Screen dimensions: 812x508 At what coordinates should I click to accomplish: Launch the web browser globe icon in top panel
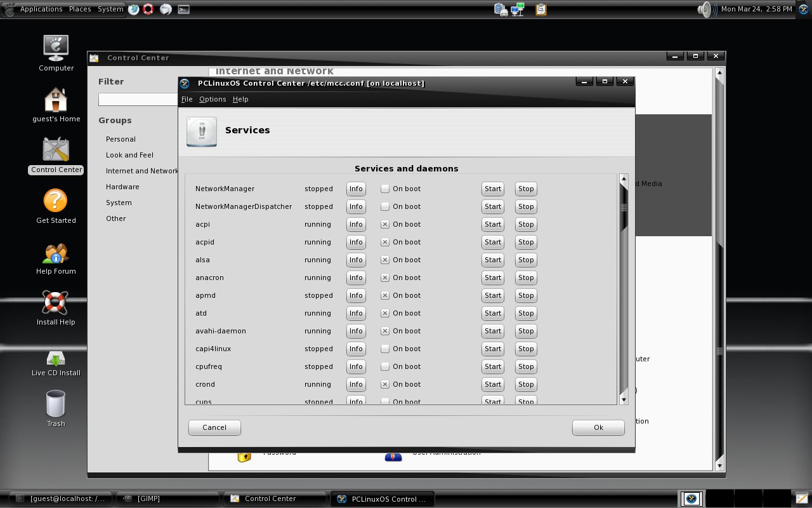coord(134,10)
